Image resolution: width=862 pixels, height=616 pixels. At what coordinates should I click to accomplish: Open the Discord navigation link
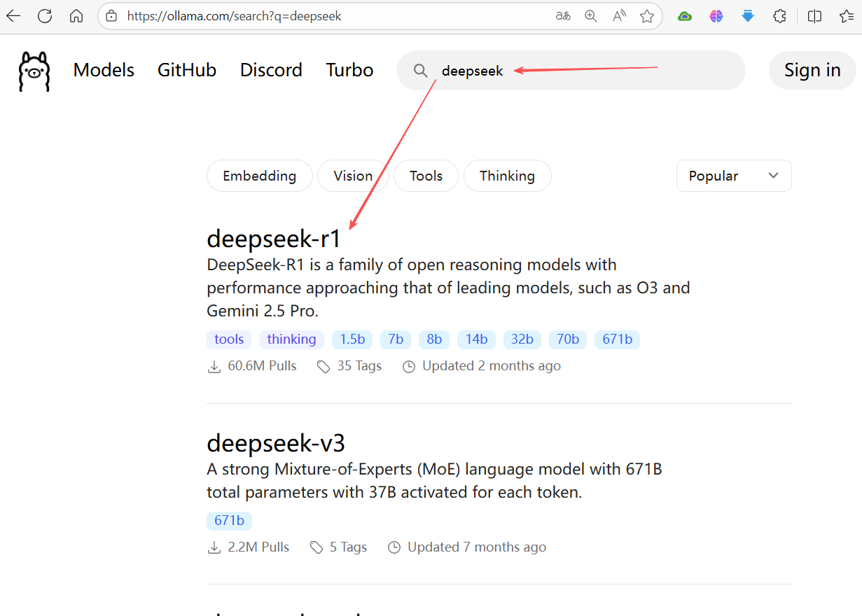(x=271, y=70)
